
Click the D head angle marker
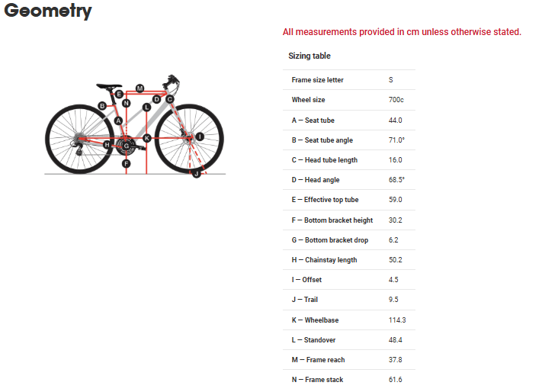(x=156, y=99)
